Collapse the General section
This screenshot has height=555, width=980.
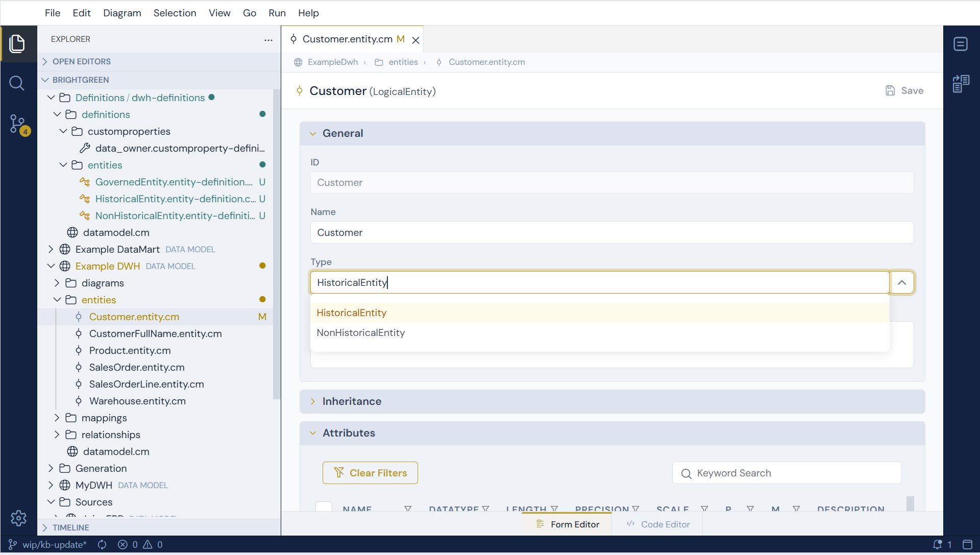pos(313,134)
